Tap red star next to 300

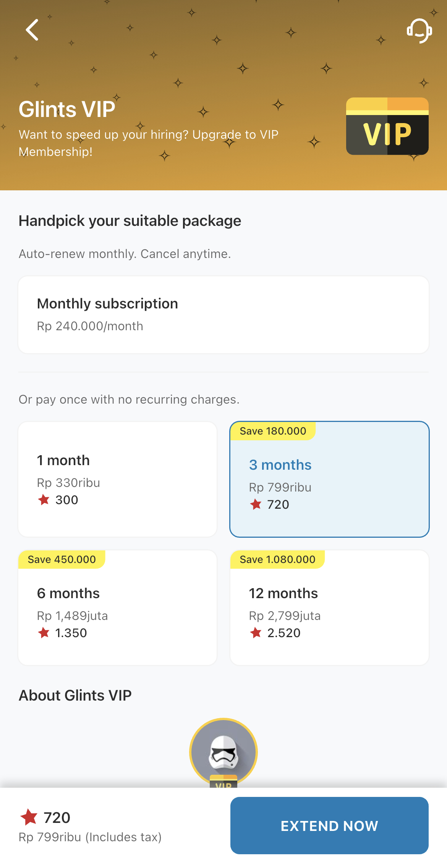pos(44,500)
